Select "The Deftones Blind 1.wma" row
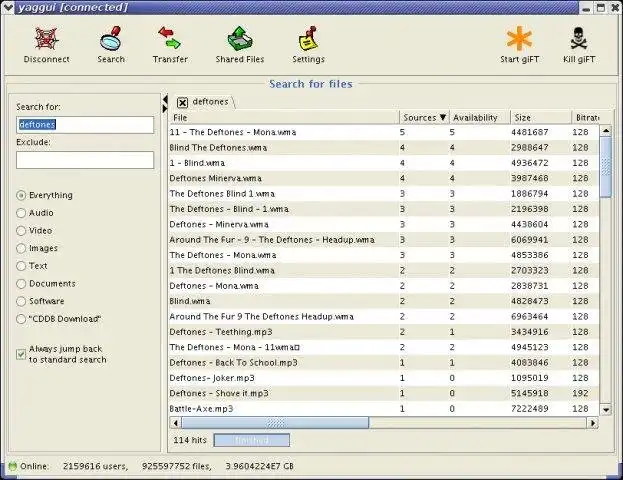 coord(384,194)
